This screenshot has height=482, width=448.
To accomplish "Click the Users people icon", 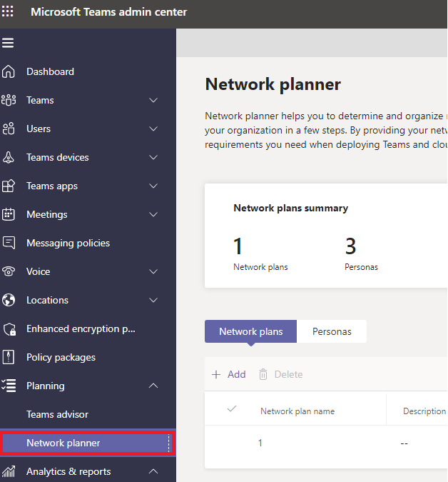I will 9,129.
